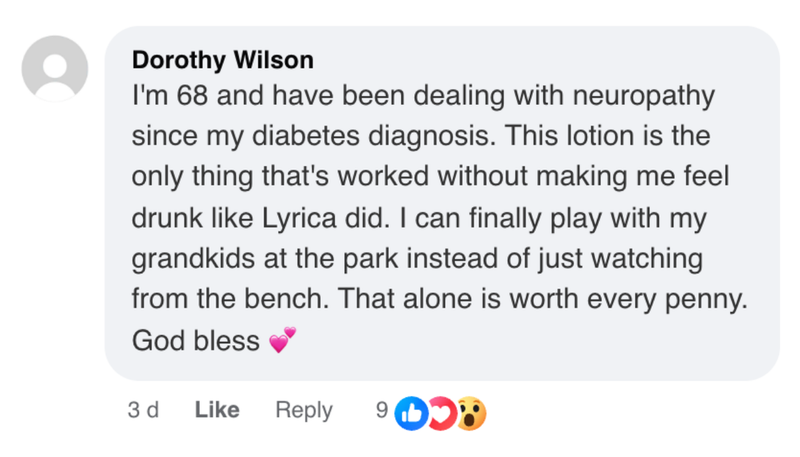Click the red heart reaction icon
The height and width of the screenshot is (457, 800).
click(440, 411)
